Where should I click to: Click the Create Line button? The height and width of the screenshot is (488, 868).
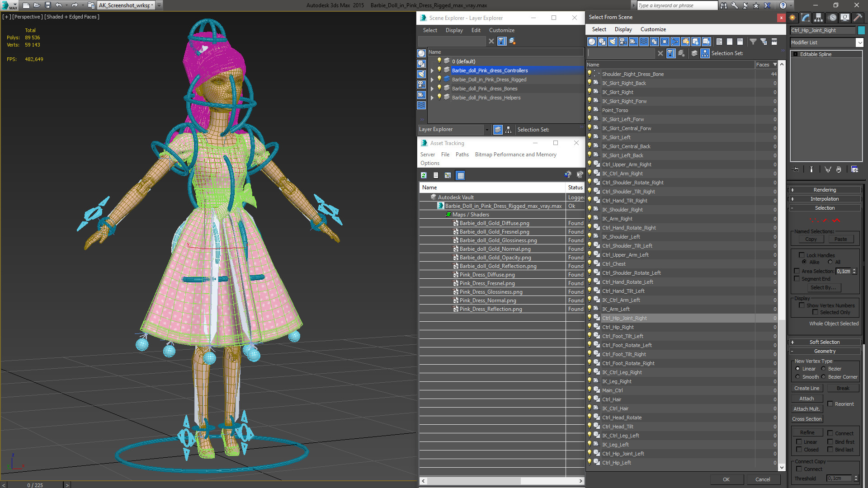tap(807, 388)
